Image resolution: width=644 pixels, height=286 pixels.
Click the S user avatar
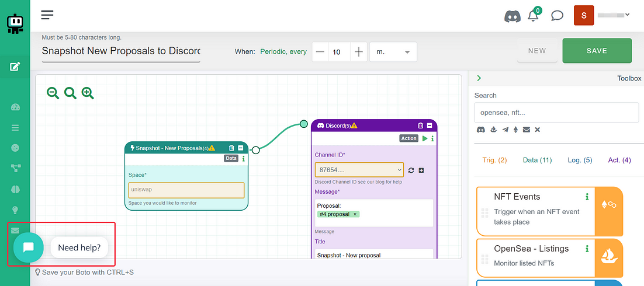click(584, 16)
